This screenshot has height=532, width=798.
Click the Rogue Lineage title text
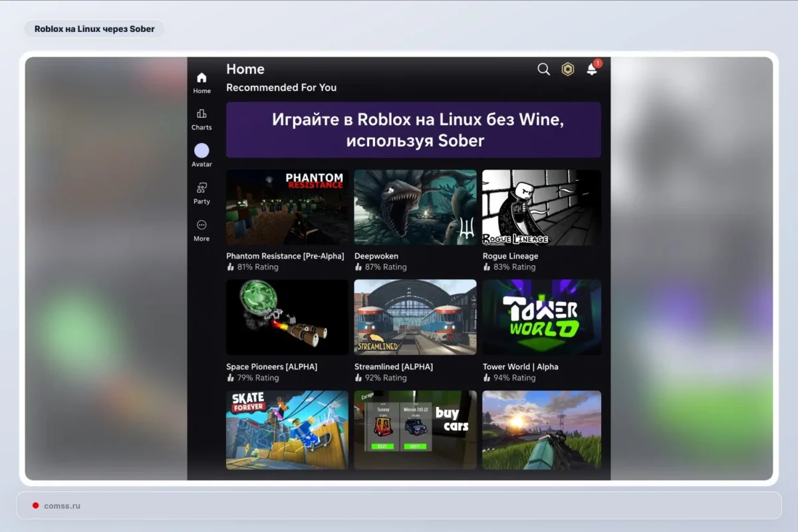click(511, 256)
